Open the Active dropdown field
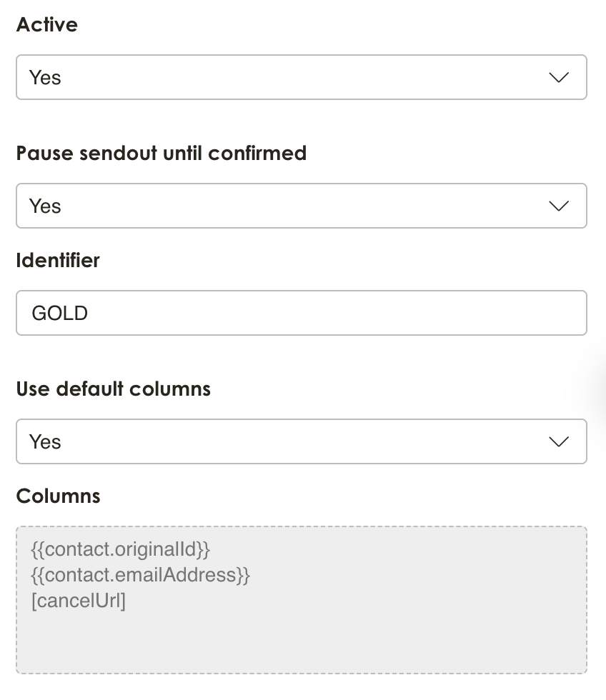The image size is (606, 700). coord(301,77)
